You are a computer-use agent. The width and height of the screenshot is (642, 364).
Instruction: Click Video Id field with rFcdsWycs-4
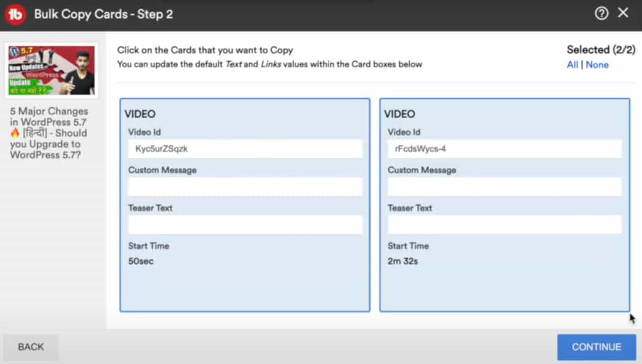coord(505,149)
